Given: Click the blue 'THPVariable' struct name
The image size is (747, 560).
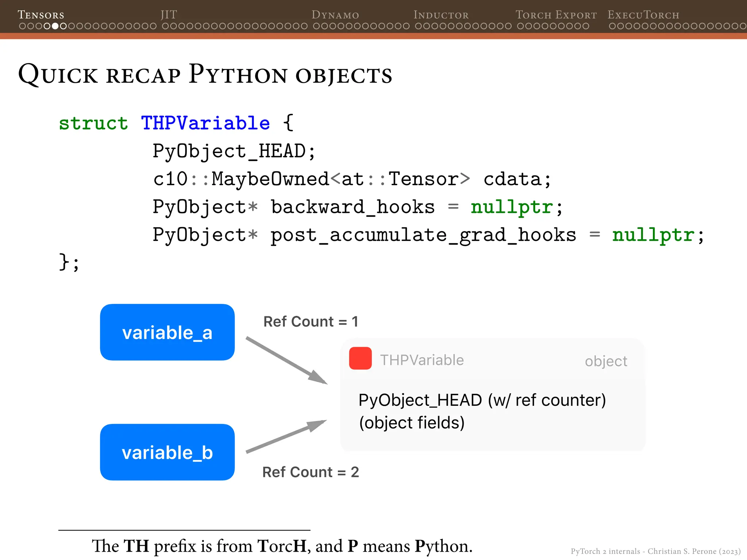Looking at the screenshot, I should pyautogui.click(x=205, y=123).
